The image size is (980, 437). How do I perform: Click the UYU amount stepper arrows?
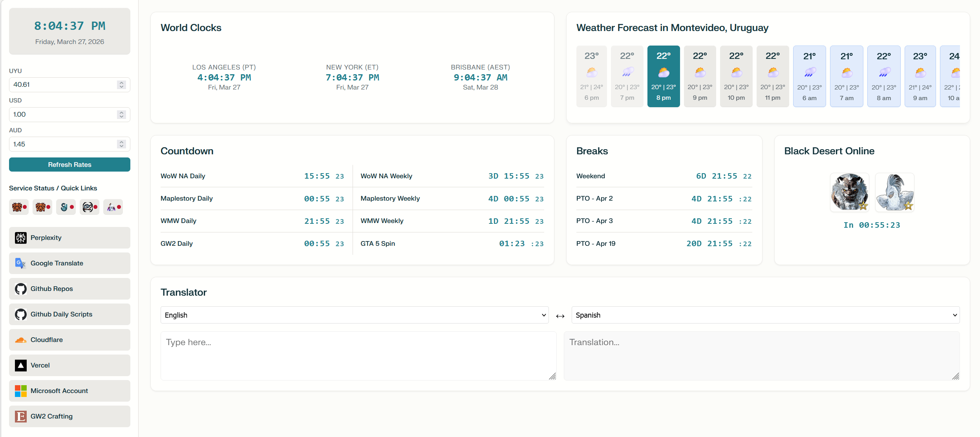tap(121, 85)
